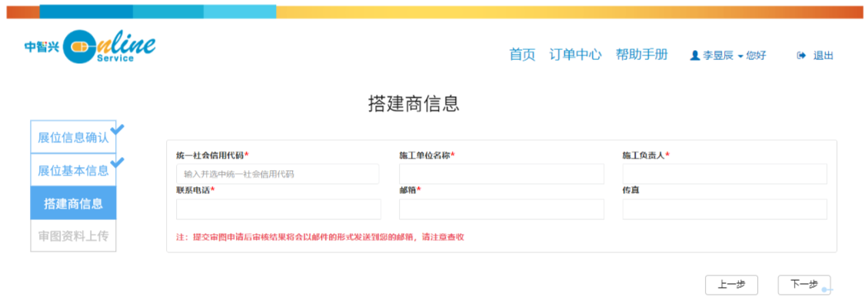The height and width of the screenshot is (307, 868).
Task: Click the logout arrow icon beside 退出
Action: [x=800, y=55]
